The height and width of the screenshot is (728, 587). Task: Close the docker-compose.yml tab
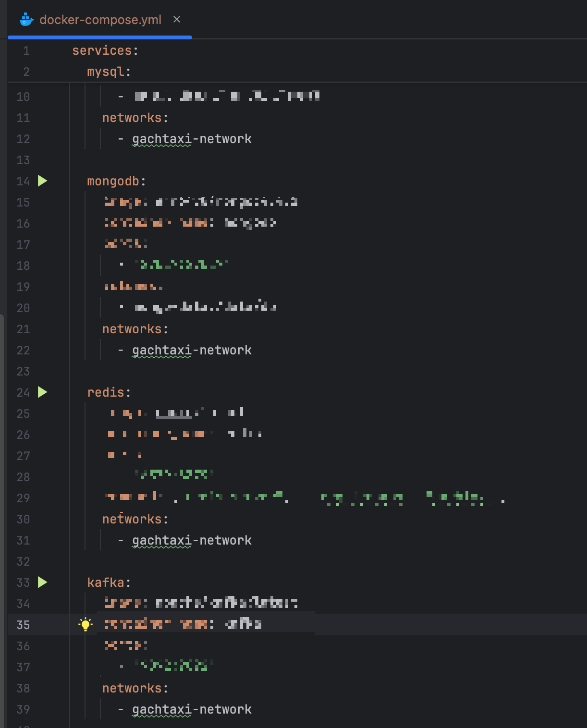click(177, 19)
